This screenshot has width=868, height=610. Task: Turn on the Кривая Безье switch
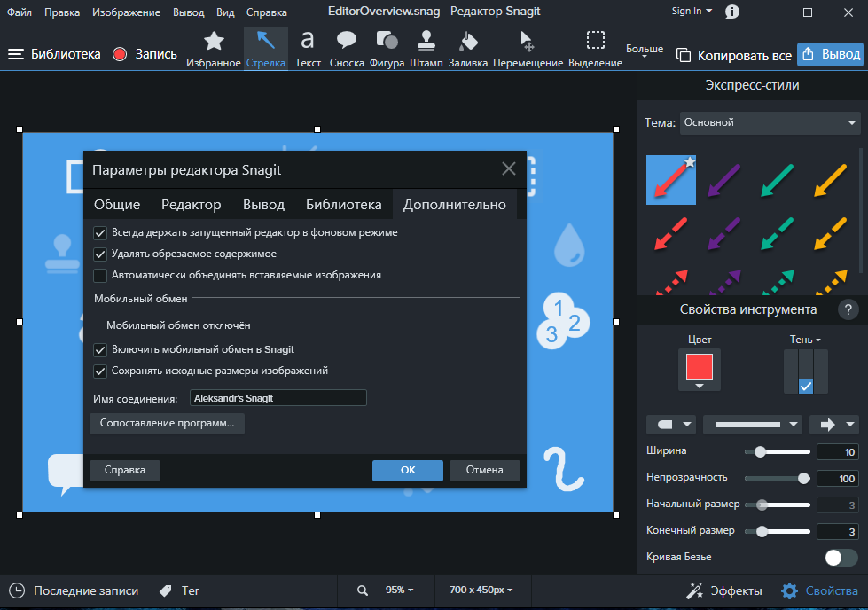[841, 558]
